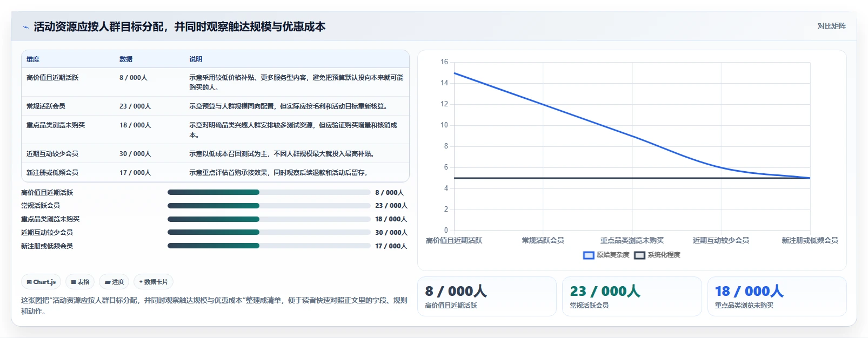868x338 pixels.
Task: Click table row label 重点品类浏览未购买
Action: click(56, 125)
